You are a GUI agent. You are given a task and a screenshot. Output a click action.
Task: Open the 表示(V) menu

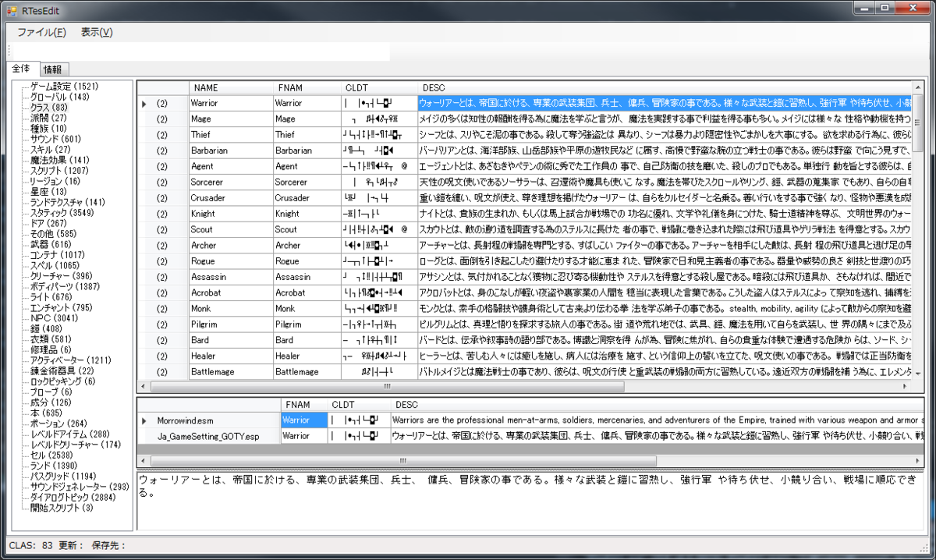97,32
